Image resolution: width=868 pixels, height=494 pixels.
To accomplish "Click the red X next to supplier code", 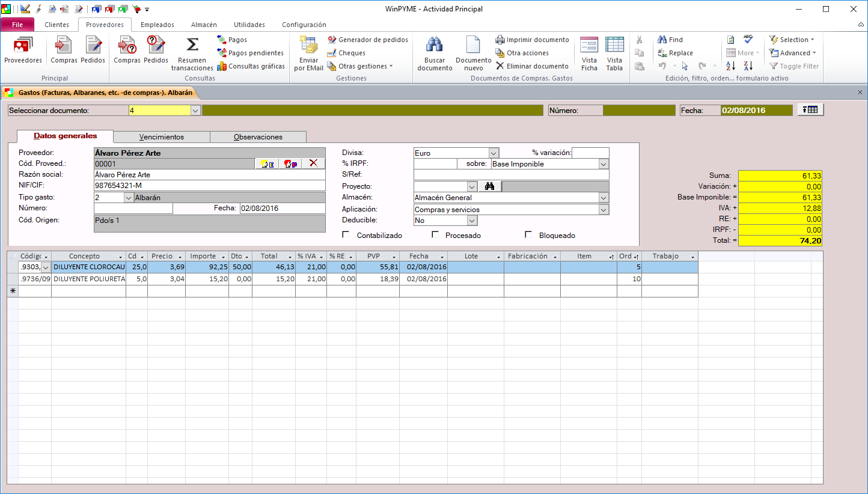I will pos(313,164).
